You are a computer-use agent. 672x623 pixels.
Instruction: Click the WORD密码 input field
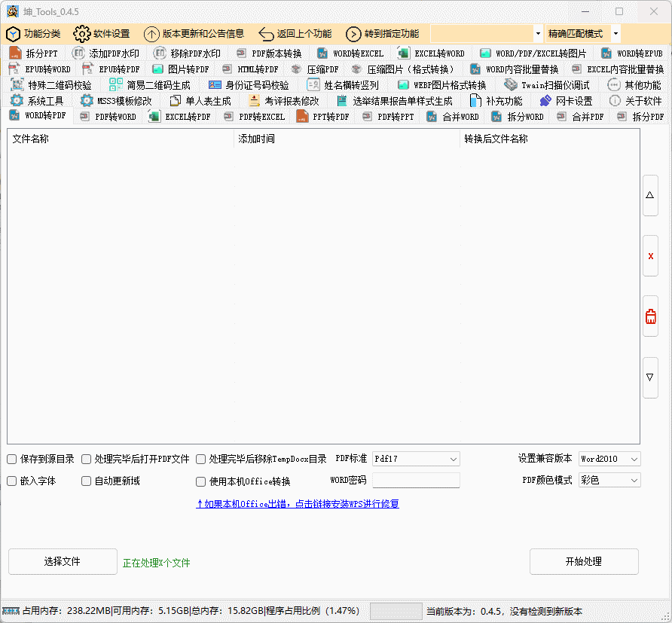(416, 481)
